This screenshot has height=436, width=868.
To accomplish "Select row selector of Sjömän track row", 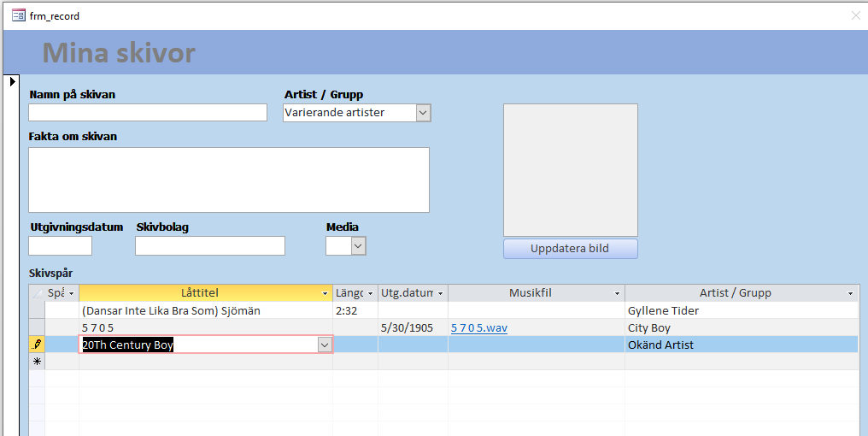I will 37,310.
